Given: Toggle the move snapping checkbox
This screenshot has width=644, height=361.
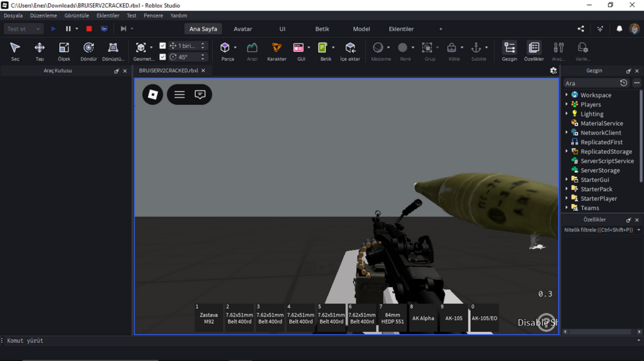Looking at the screenshot, I should 163,46.
